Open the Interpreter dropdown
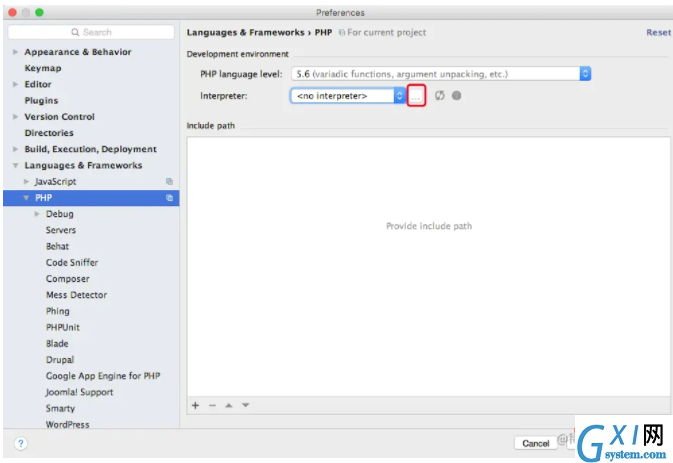Screen dimensions: 673x463 pos(348,96)
